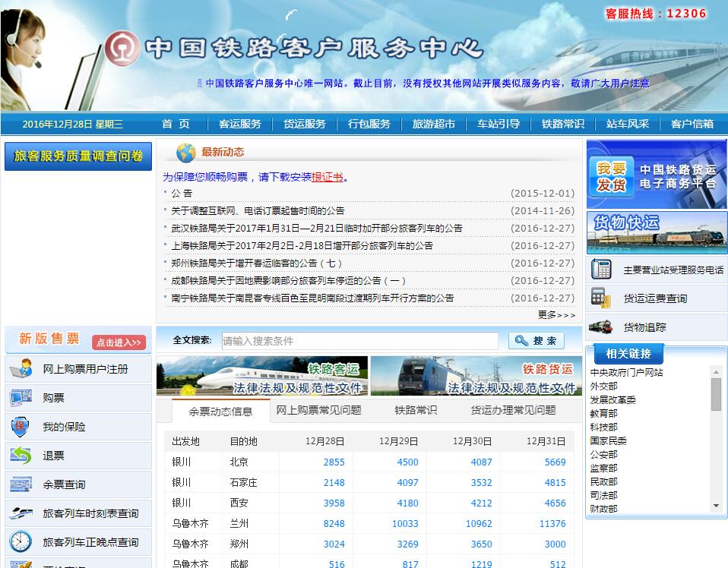Open the 铁路货运 法律法规 banner
This screenshot has height=568, width=728.
[476, 376]
